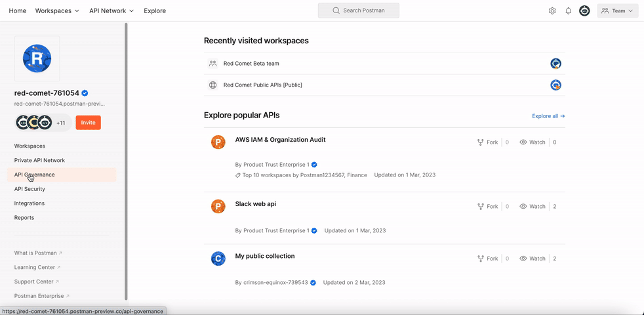The image size is (644, 315).
Task: Click publisher avatar of Slack web api
Action: pyautogui.click(x=218, y=207)
